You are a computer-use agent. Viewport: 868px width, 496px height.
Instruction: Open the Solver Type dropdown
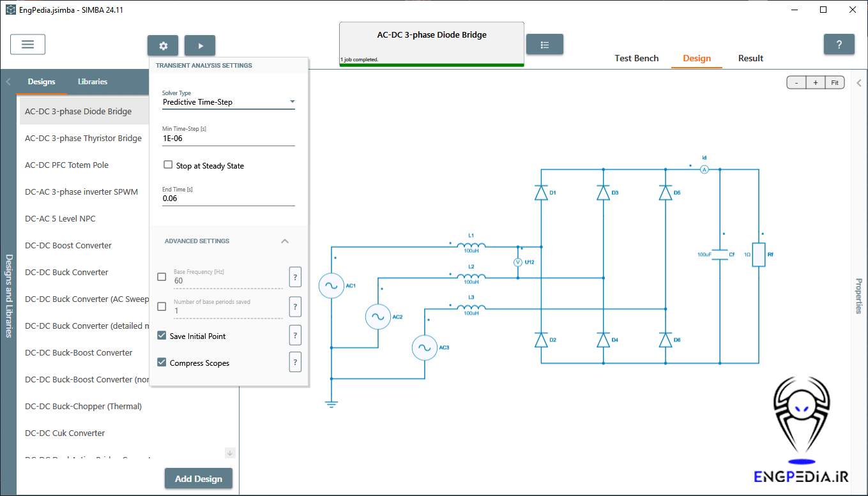[228, 102]
